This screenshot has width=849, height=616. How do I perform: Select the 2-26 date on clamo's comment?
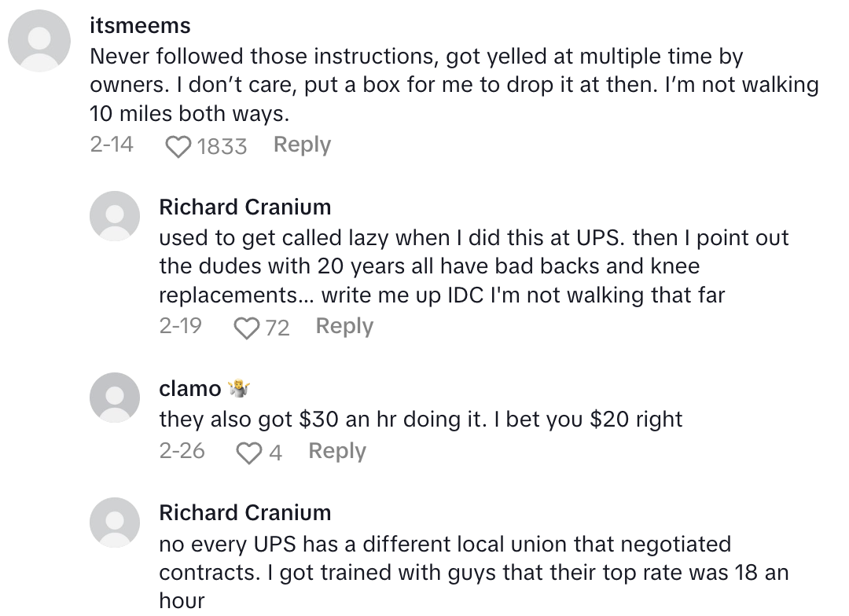tap(182, 451)
